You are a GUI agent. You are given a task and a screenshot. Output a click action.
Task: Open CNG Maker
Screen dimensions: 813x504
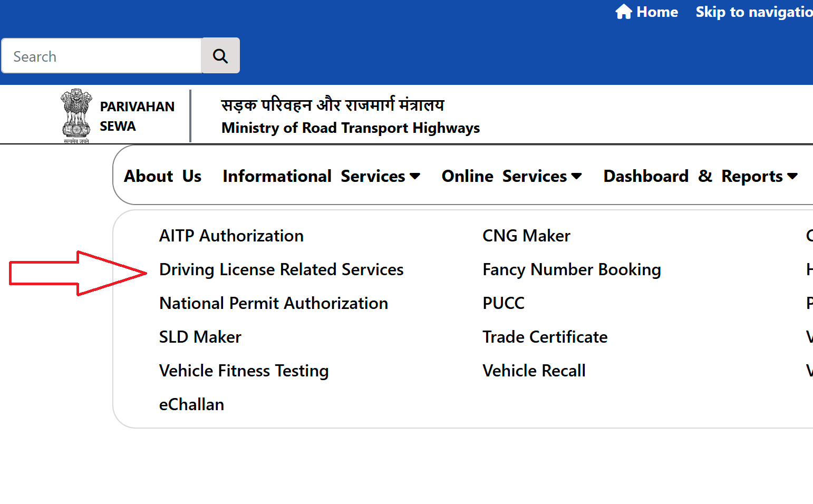[526, 236]
